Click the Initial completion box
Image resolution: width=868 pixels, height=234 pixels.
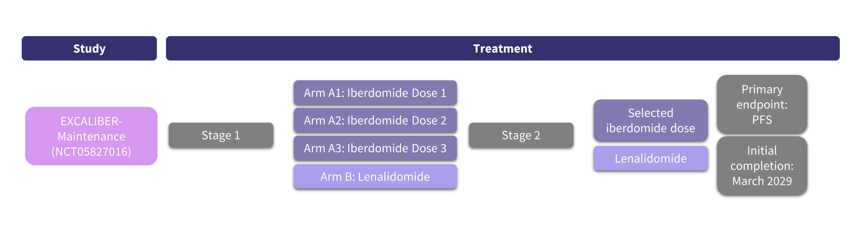[762, 165]
